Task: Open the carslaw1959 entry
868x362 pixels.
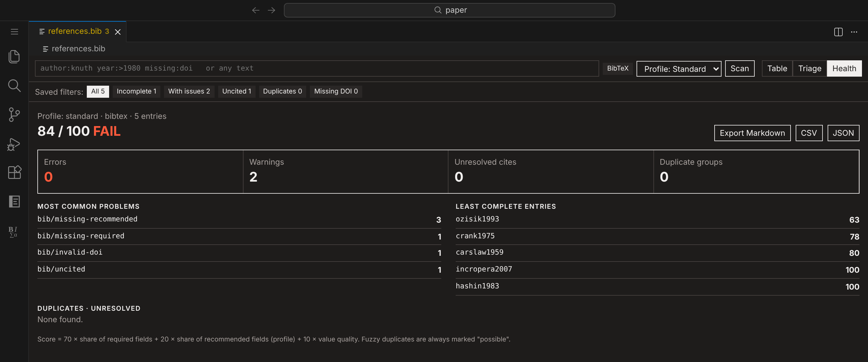Action: 657,253
